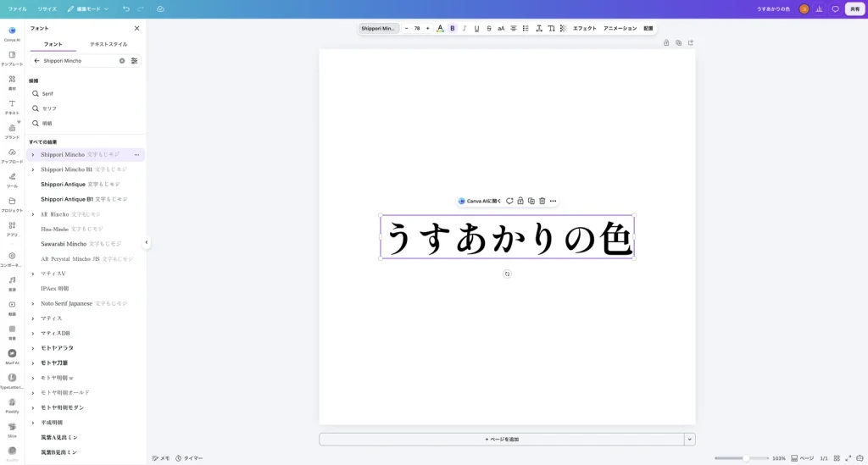The image size is (868, 465).
Task: Open the music note audio panel
Action: (x=12, y=284)
